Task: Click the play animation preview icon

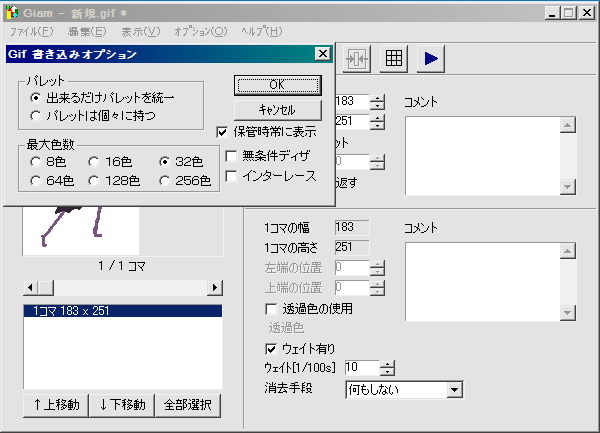Action: coord(431,59)
